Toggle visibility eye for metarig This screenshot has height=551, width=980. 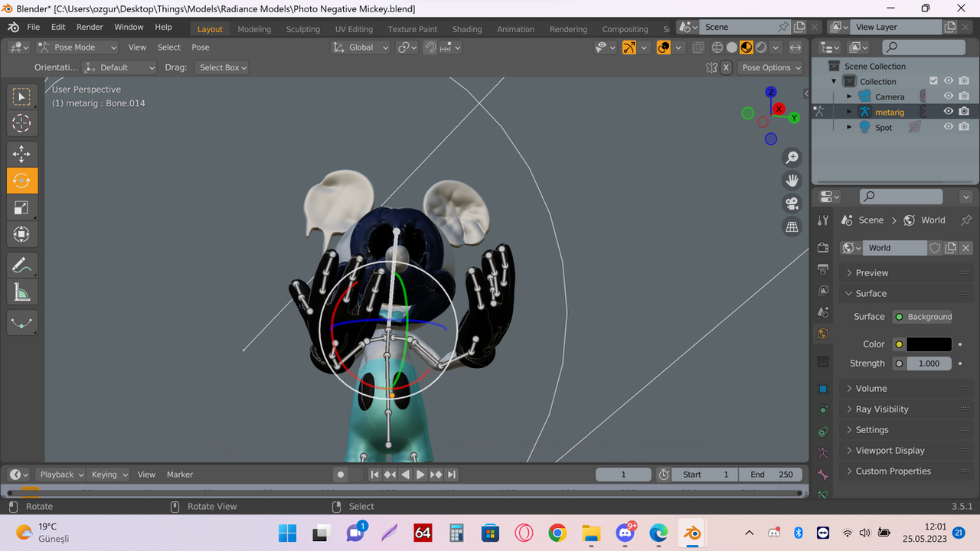point(949,112)
